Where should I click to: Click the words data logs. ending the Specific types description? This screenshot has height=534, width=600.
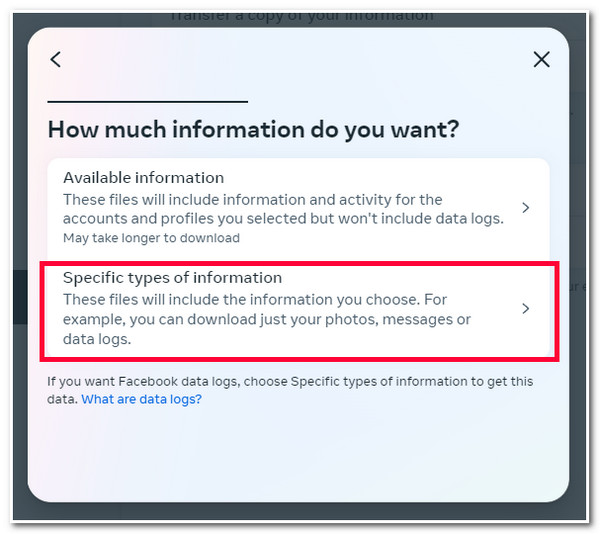97,339
